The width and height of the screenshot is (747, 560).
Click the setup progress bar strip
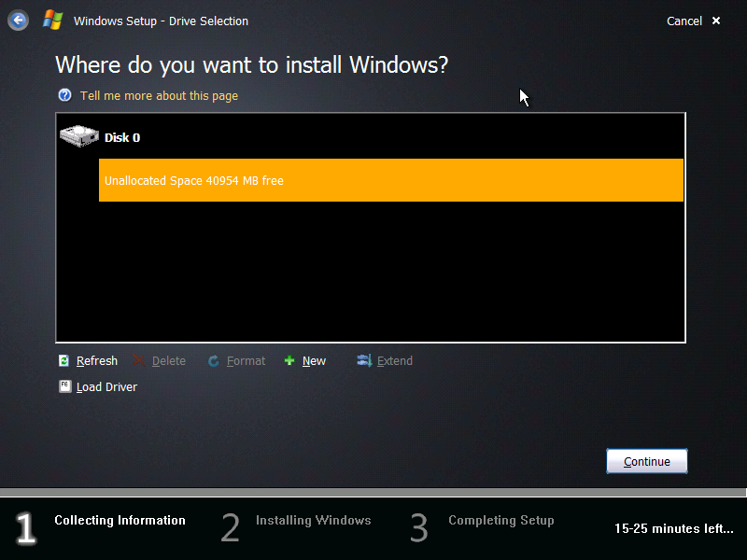pyautogui.click(x=373, y=492)
